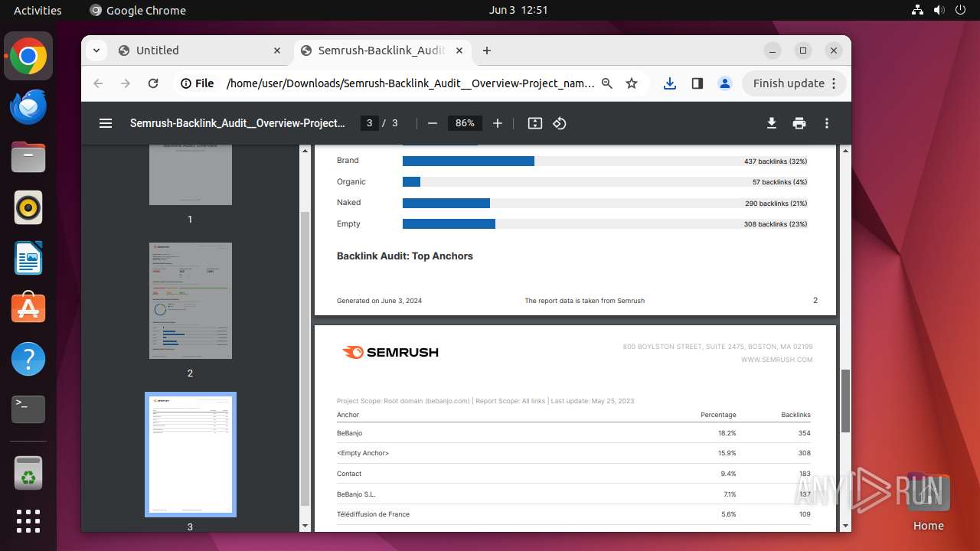Open Files from the dock
The width and height of the screenshot is (980, 551).
(x=28, y=158)
